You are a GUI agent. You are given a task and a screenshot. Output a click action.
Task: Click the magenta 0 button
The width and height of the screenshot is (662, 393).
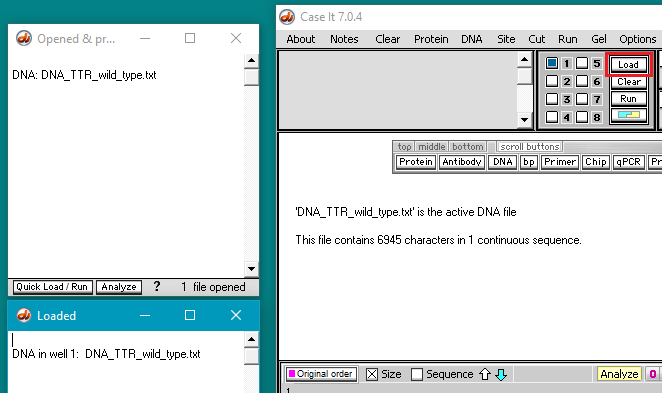click(x=652, y=374)
